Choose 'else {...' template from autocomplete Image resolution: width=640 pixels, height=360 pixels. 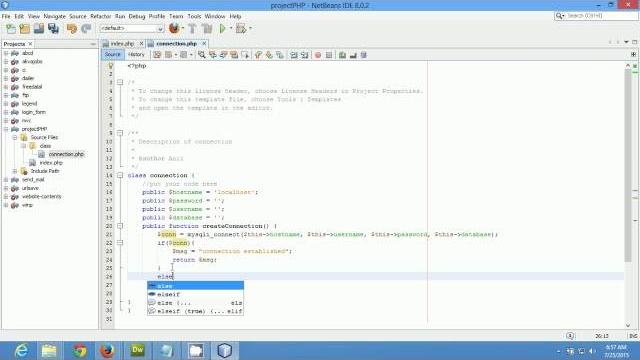click(x=196, y=303)
